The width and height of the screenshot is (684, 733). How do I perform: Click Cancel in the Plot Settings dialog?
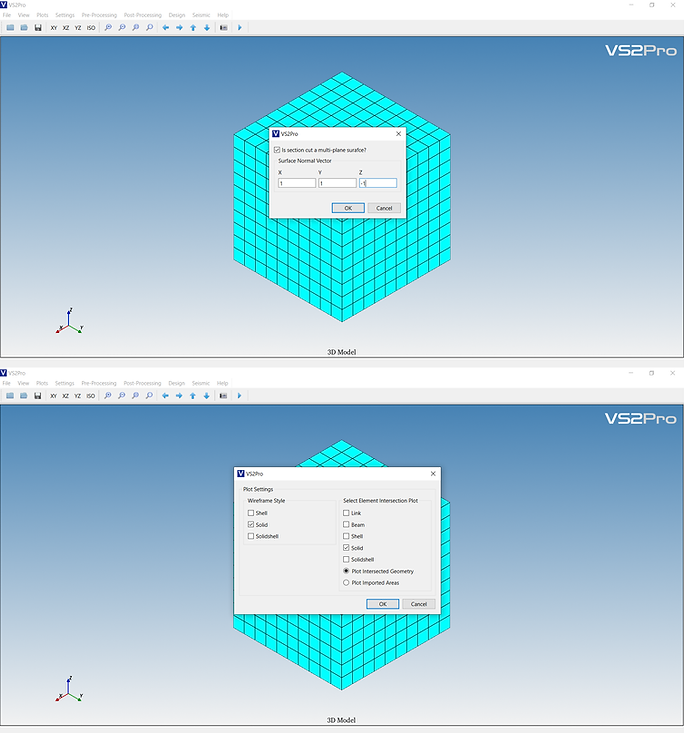[x=418, y=604]
